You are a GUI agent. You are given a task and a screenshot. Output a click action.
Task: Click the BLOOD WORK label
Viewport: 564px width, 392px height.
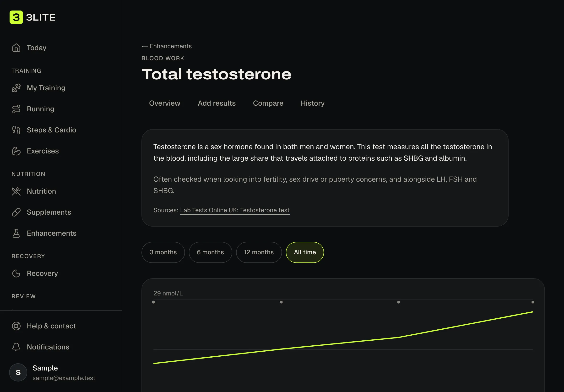point(163,58)
